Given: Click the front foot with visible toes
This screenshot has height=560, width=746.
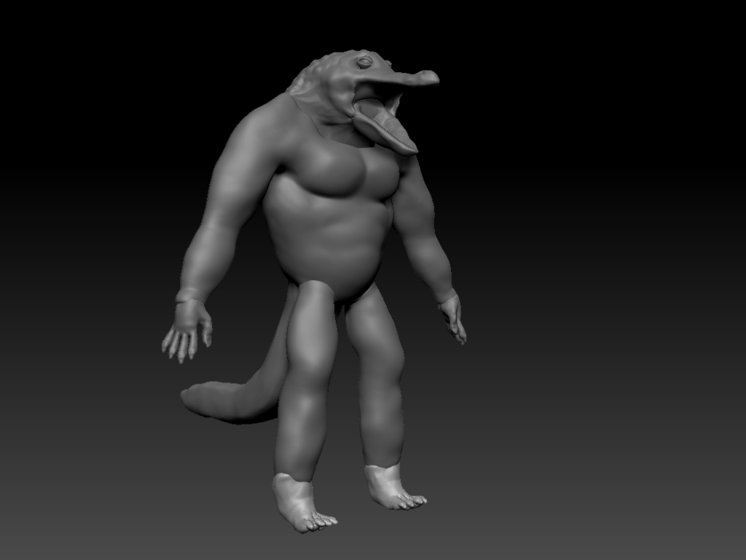Looking at the screenshot, I should click(302, 504).
